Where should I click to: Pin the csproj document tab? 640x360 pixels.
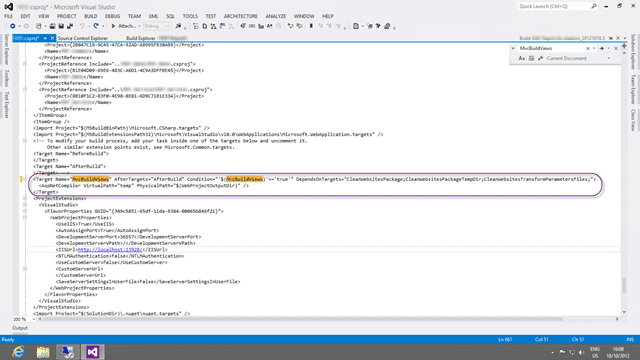[45, 38]
